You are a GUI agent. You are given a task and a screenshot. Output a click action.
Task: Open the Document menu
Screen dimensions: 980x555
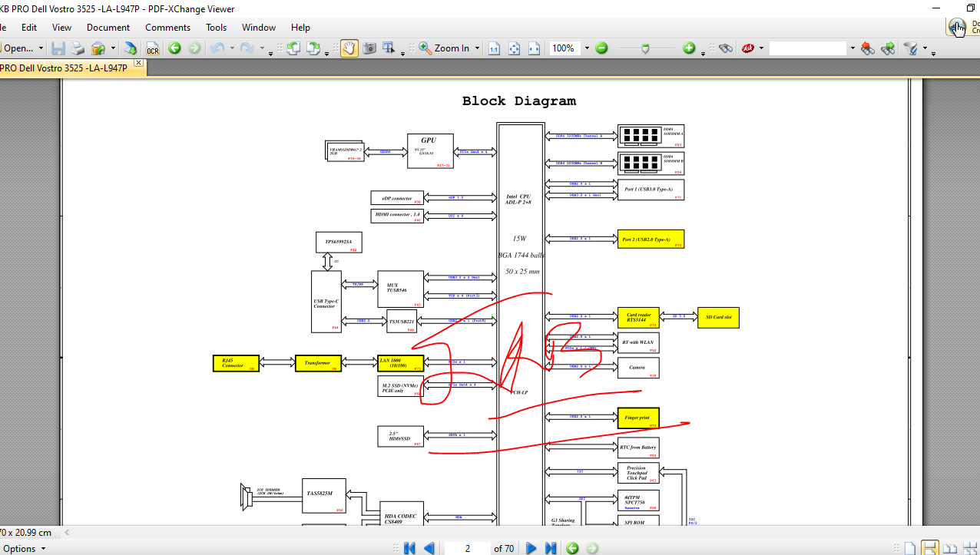coord(108,28)
